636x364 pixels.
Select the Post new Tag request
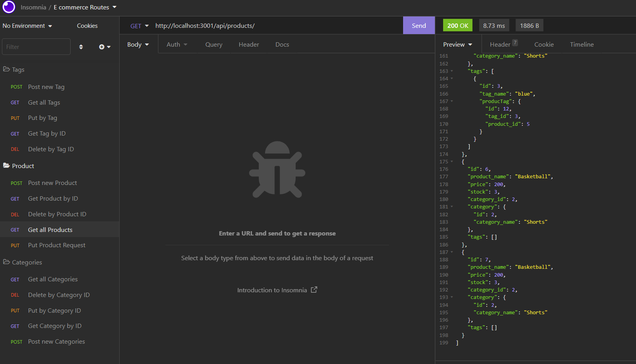(60, 87)
